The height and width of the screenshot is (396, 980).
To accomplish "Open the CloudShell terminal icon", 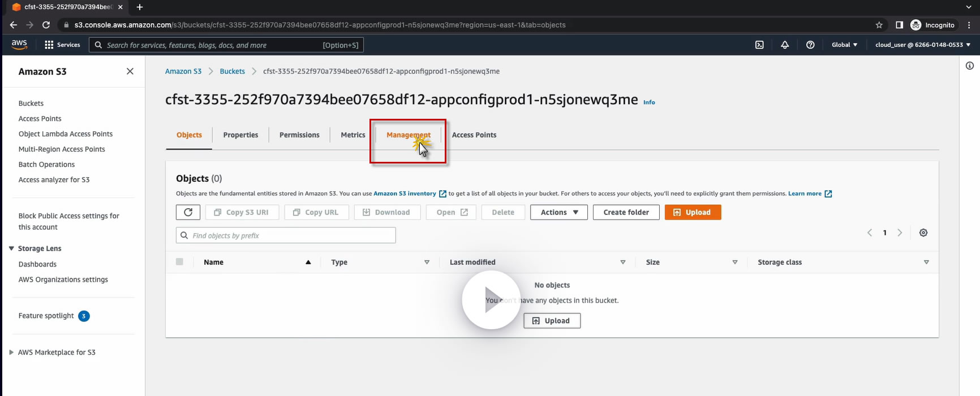I will [759, 45].
